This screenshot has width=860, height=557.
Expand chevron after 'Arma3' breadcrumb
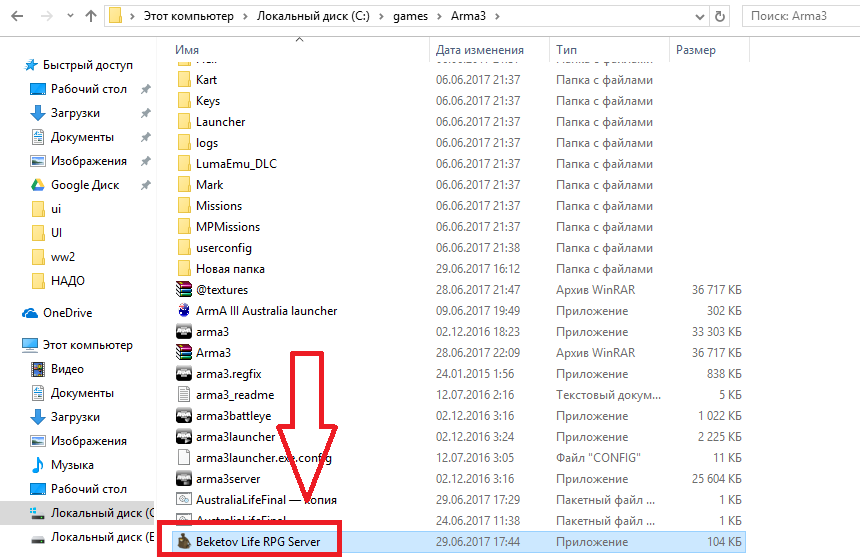(x=497, y=16)
